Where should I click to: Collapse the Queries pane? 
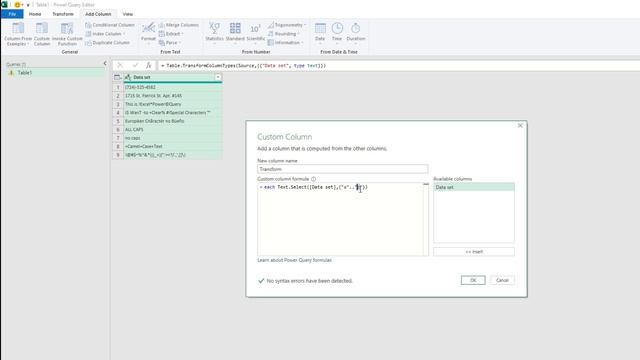coord(105,64)
